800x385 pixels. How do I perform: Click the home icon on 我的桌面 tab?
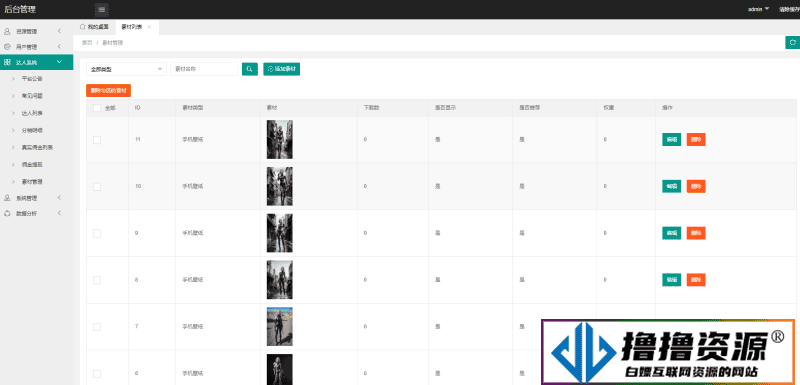pyautogui.click(x=83, y=27)
